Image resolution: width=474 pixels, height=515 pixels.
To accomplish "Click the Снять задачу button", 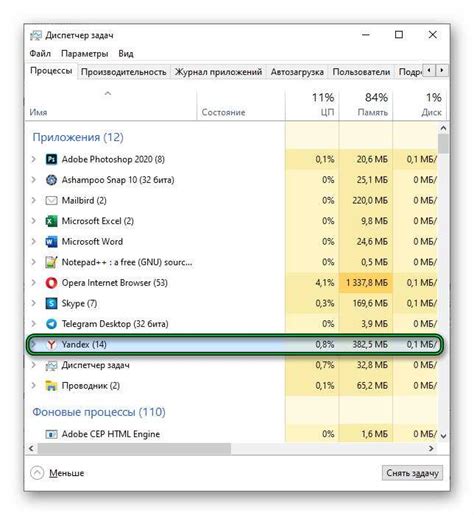I will 412,473.
